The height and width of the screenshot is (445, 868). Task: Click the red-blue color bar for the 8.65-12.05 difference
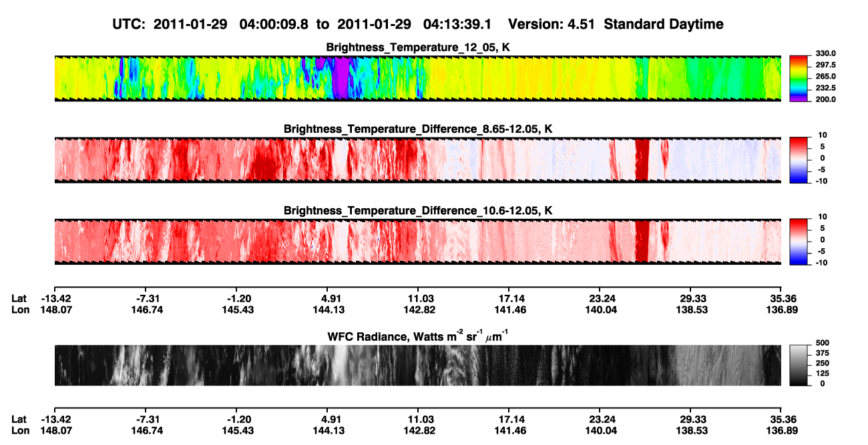pos(799,160)
